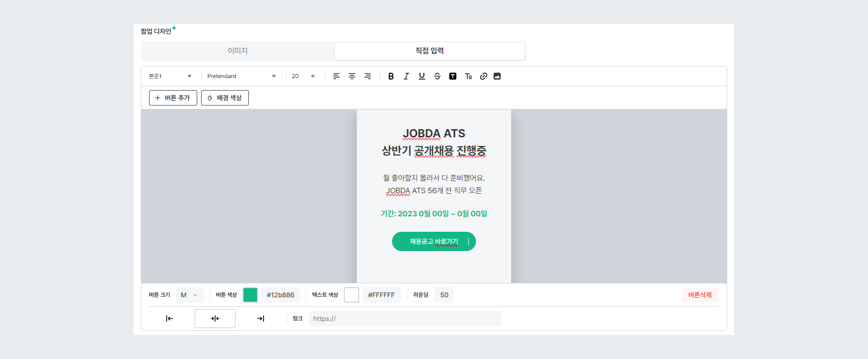Screen dimensions: 868x359
Task: Click the https:// link input field
Action: (x=405, y=319)
